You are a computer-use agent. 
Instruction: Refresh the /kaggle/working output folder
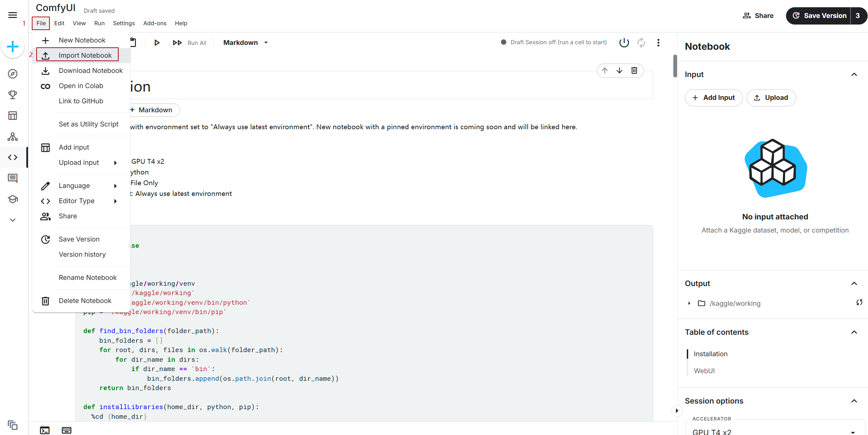(859, 303)
